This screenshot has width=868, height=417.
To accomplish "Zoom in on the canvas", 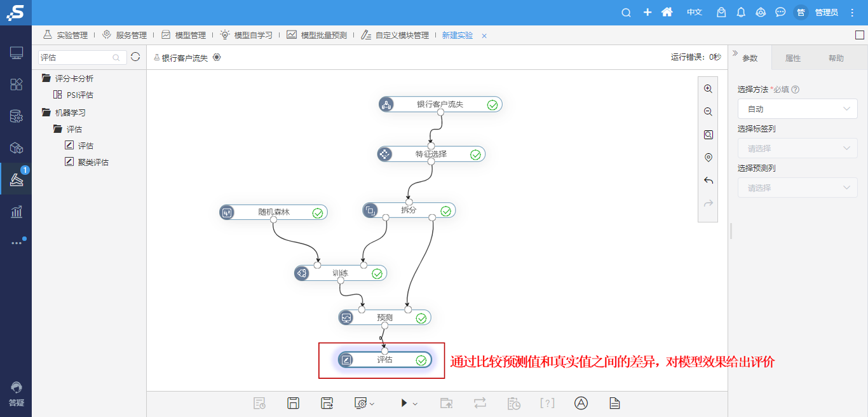I will click(x=708, y=89).
